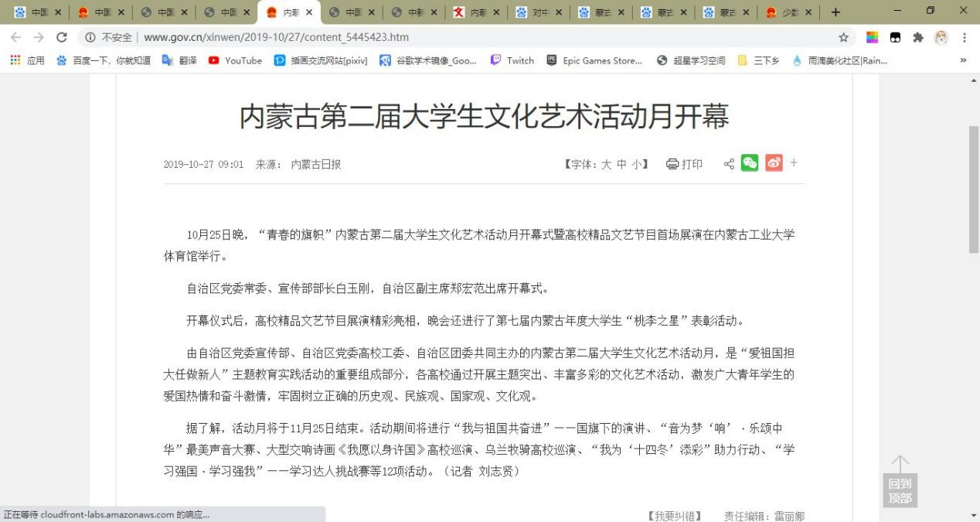
Task: Click the printer icon to print article
Action: [672, 164]
